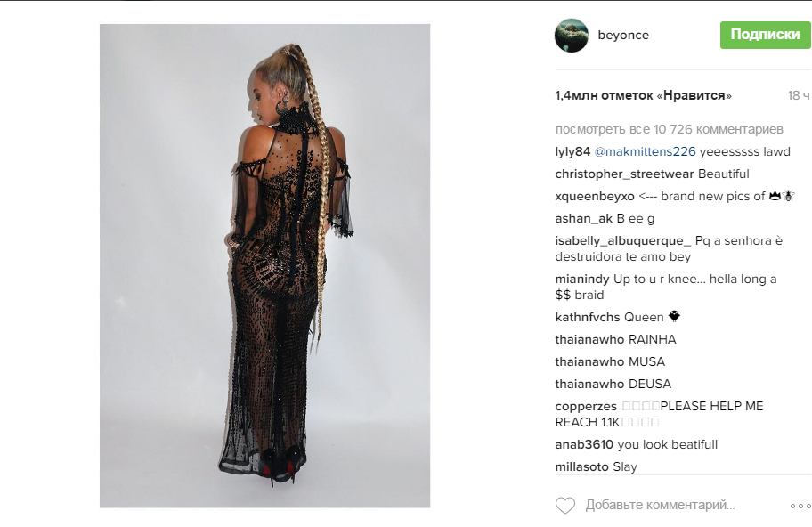812x527 pixels.
Task: Visit millasoto profile
Action: tap(582, 467)
